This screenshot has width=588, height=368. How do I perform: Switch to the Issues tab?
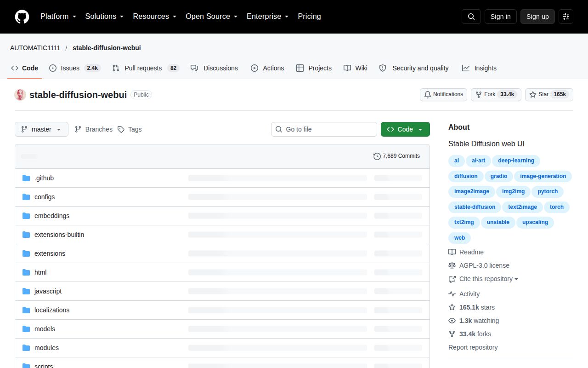pos(74,68)
